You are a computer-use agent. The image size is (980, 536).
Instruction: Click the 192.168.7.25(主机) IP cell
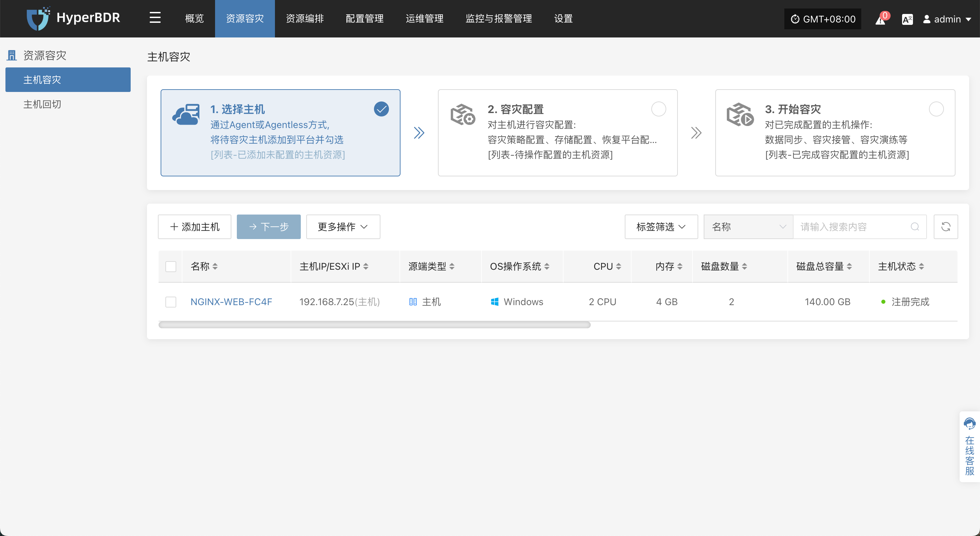point(339,302)
